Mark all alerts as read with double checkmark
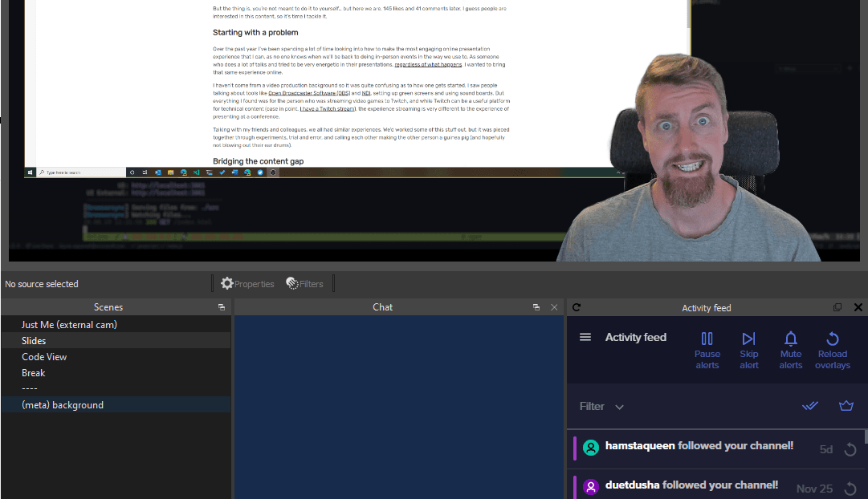 click(x=809, y=406)
